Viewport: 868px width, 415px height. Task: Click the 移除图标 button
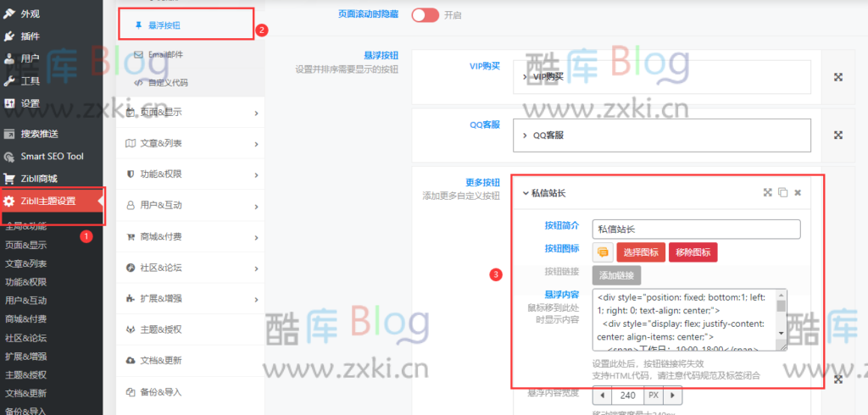tap(693, 252)
